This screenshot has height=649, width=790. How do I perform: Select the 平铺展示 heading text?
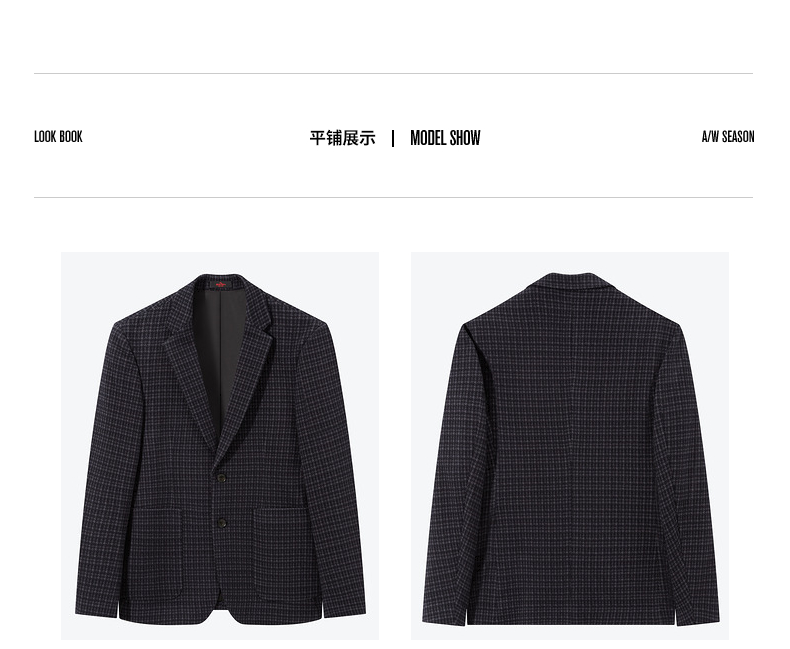click(x=343, y=138)
